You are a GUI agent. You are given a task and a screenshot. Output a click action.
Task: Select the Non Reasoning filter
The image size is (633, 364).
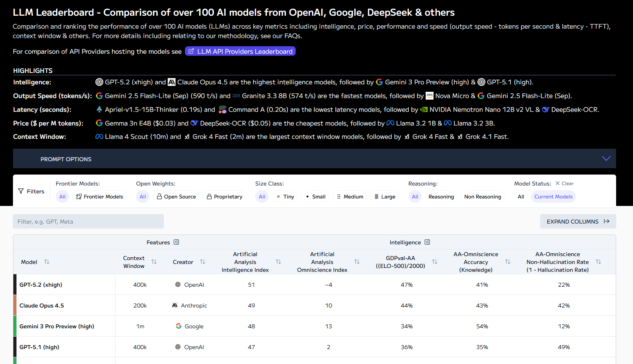coord(483,197)
